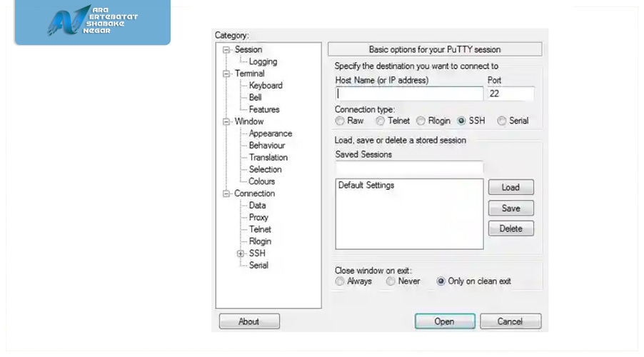Open the Window category
Screen dimensions: 644x357
249,121
